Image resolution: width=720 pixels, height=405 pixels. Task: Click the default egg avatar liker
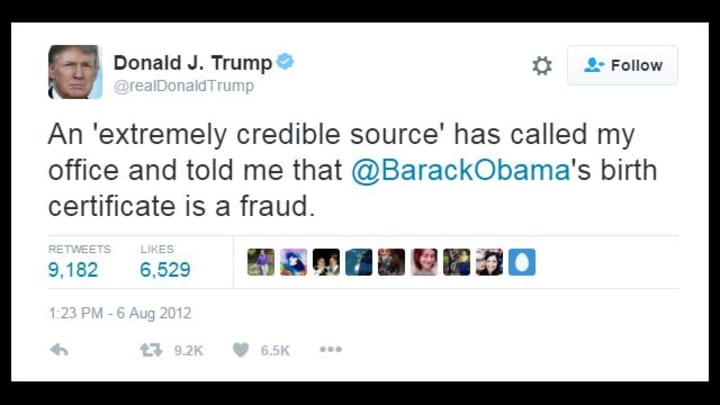[522, 262]
